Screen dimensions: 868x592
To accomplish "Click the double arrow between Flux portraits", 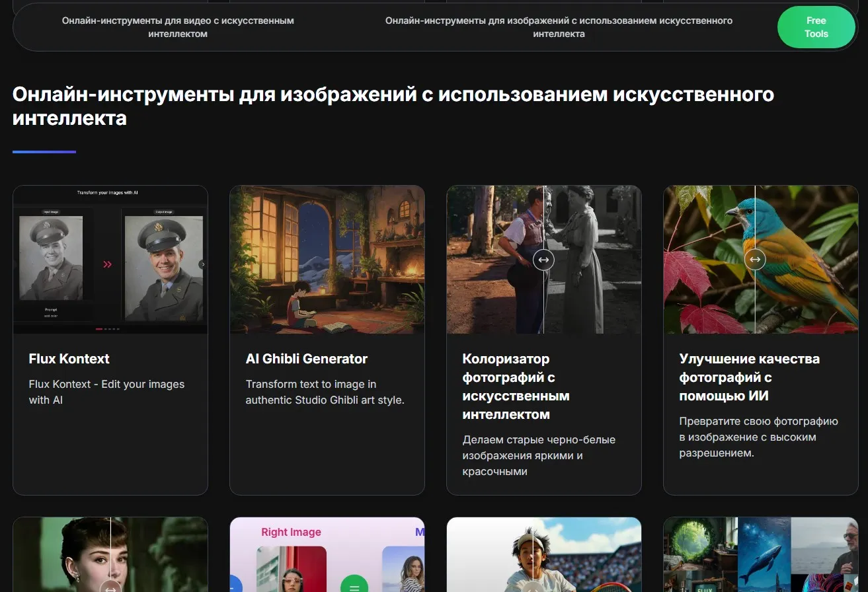I will (107, 264).
